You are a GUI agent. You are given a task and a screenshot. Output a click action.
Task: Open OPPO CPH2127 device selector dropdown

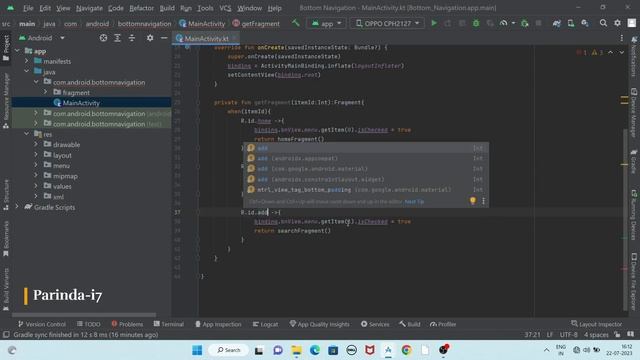coord(387,23)
